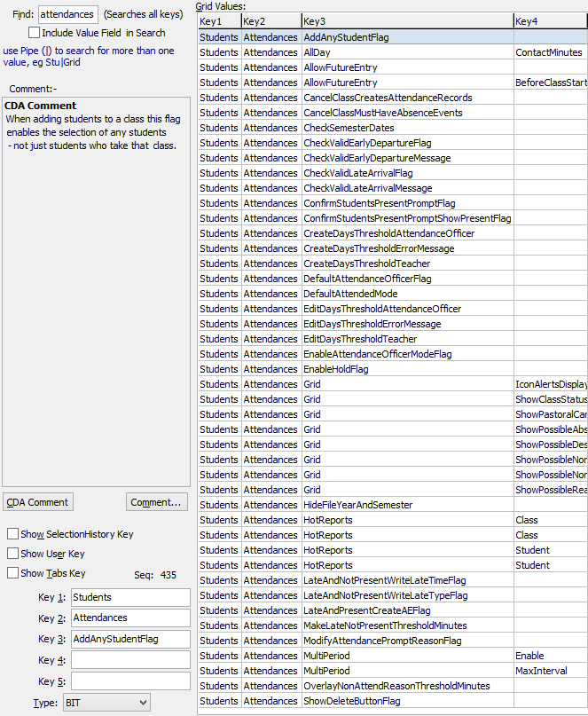
Task: Click the empty Key 4 field
Action: pyautogui.click(x=130, y=660)
